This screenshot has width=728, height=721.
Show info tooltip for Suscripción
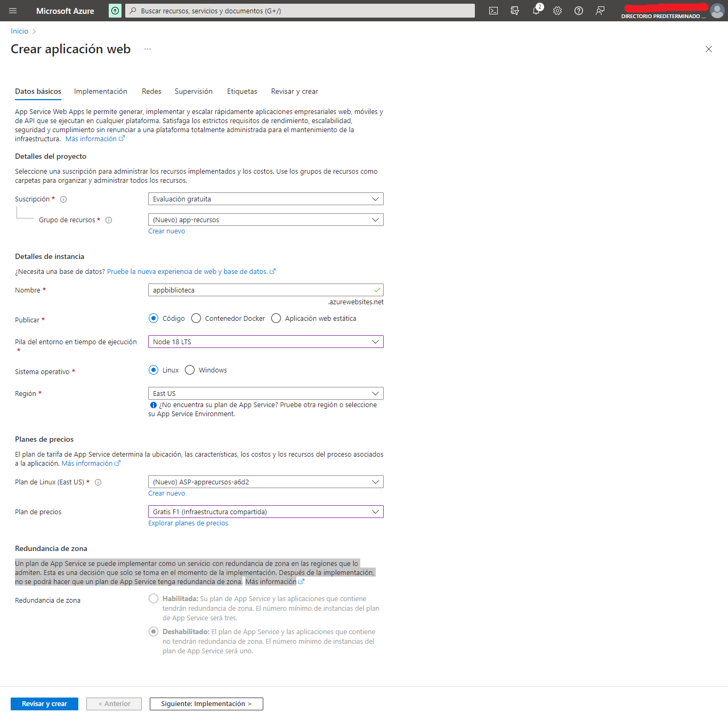pyautogui.click(x=63, y=199)
